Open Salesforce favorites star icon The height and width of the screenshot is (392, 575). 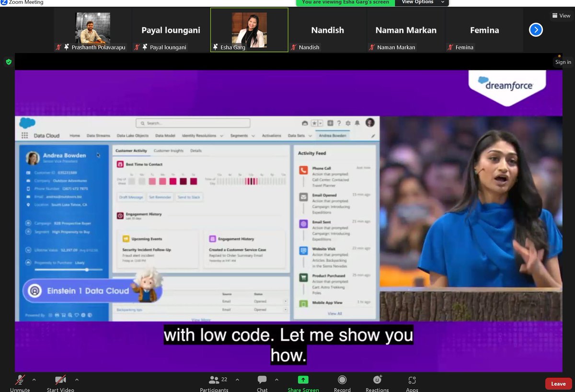314,123
